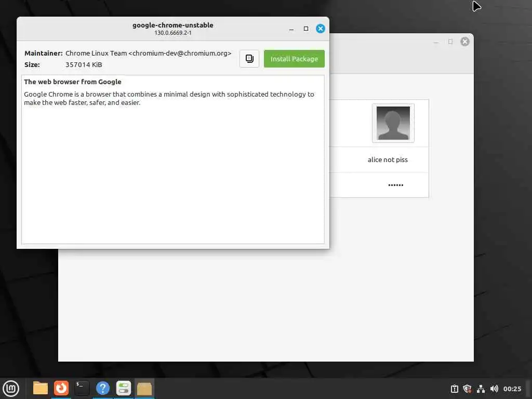Minimize the background account window
532x399 pixels.
click(436, 42)
